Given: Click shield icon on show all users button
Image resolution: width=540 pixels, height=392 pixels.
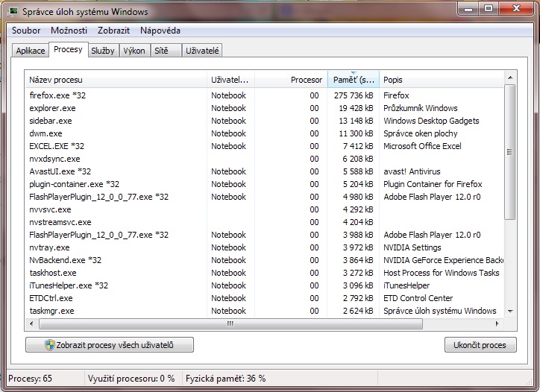Looking at the screenshot, I should (x=50, y=345).
